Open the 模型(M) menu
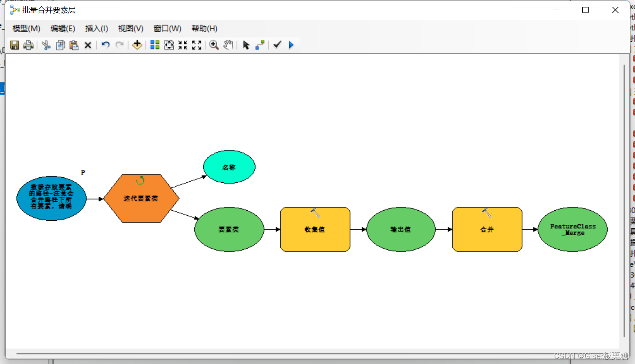635x364 pixels. click(x=26, y=28)
